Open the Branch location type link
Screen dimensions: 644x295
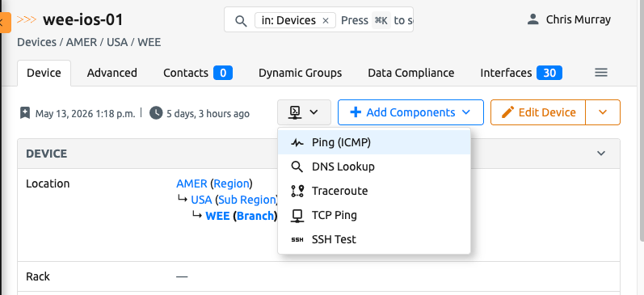click(255, 216)
